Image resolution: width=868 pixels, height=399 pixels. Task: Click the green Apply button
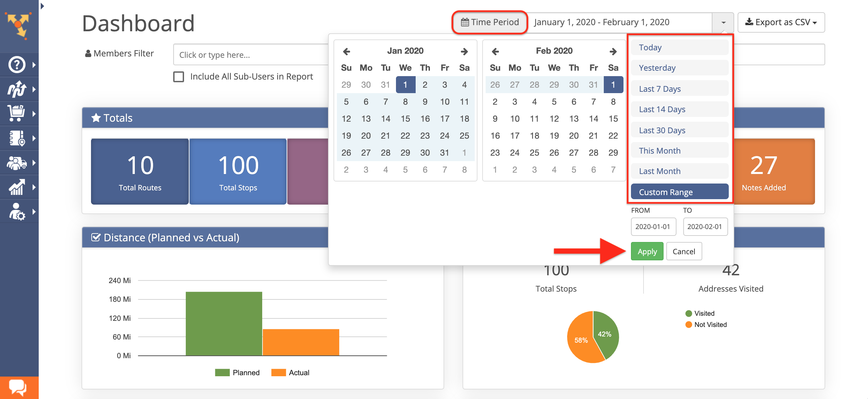click(x=647, y=251)
